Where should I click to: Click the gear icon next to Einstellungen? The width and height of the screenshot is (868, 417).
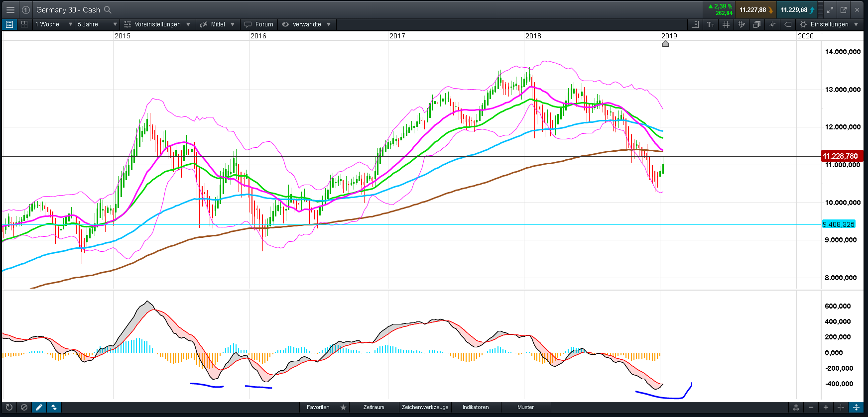click(x=803, y=24)
